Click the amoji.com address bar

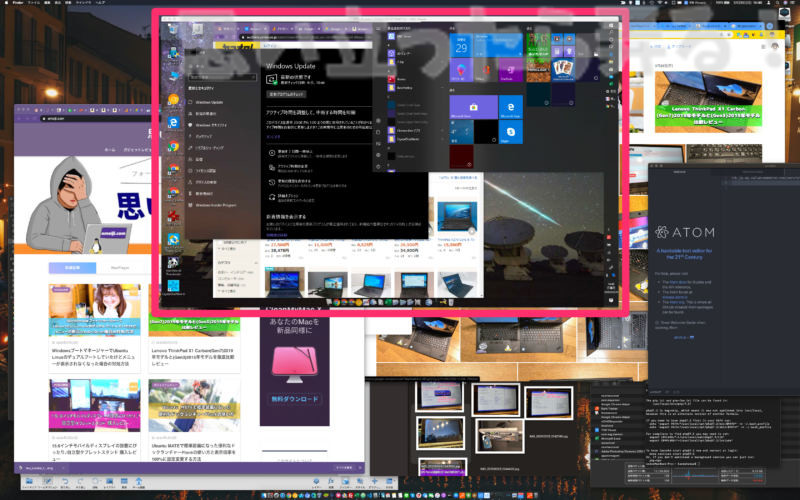pyautogui.click(x=97, y=118)
